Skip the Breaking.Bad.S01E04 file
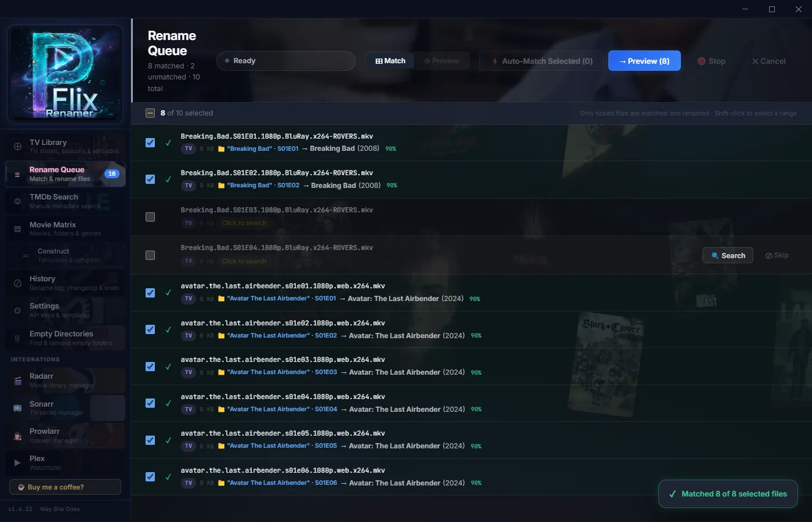Viewport: 812px width, 522px height. 777,256
